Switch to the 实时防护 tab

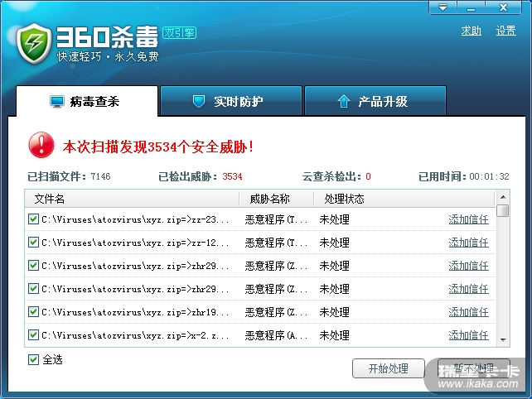pyautogui.click(x=231, y=101)
